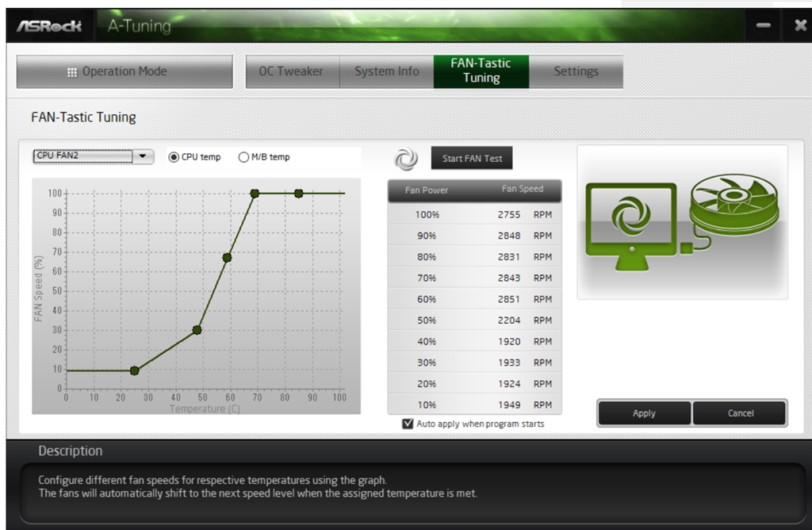
Task: Select the curve point at 59°C, 67% speed
Action: click(x=227, y=258)
